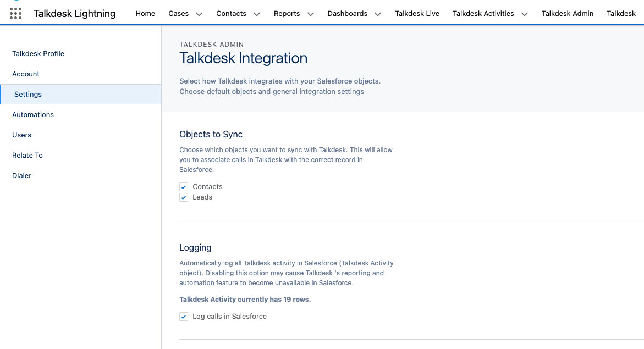Click the Logging section heading

pyautogui.click(x=195, y=247)
